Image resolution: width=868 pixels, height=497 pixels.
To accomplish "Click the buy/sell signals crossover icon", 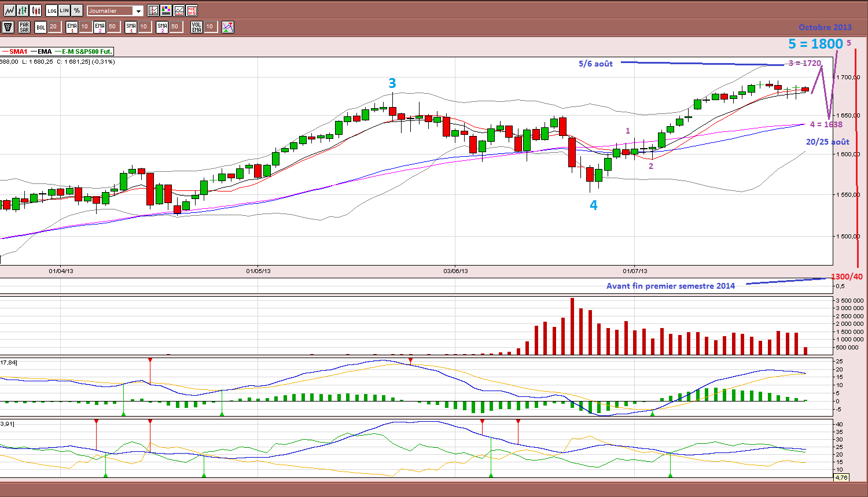I will pyautogui.click(x=228, y=27).
